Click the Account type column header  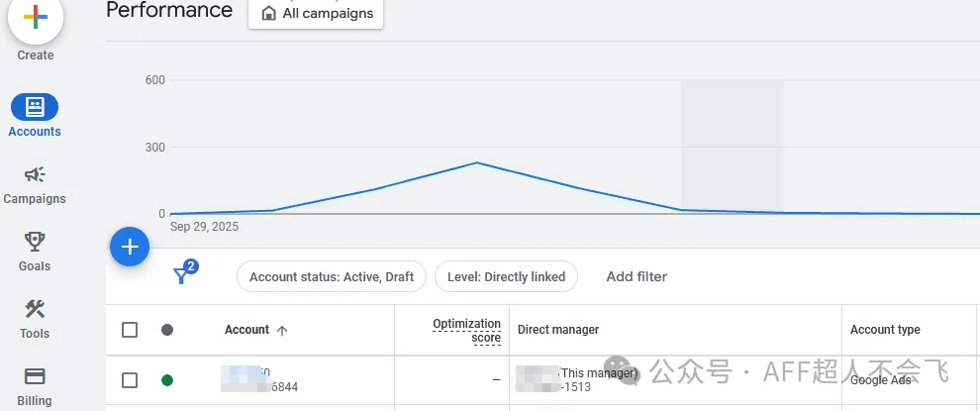[885, 330]
